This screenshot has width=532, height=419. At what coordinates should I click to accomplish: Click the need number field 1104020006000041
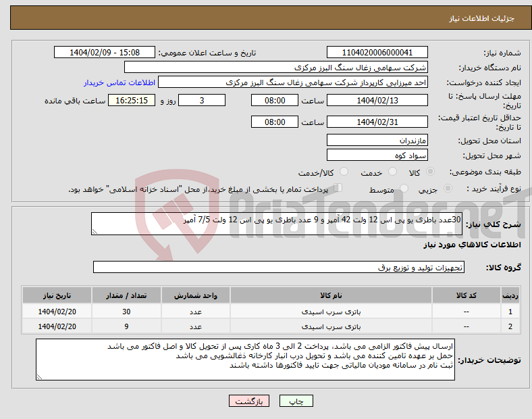(377, 52)
